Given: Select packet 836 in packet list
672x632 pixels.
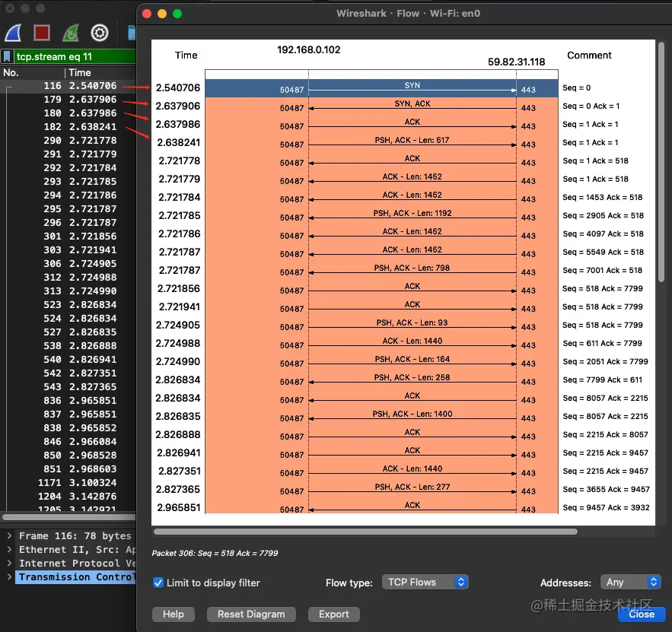Looking at the screenshot, I should pos(68,401).
